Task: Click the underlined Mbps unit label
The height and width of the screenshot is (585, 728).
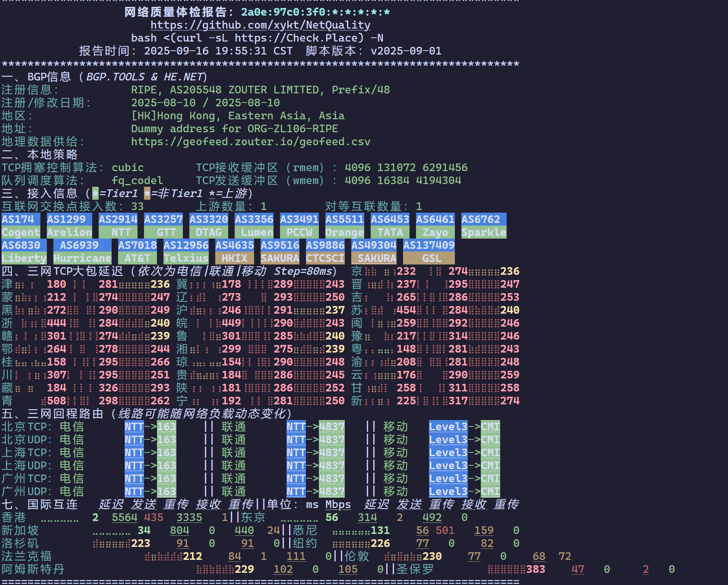Action: [338, 505]
